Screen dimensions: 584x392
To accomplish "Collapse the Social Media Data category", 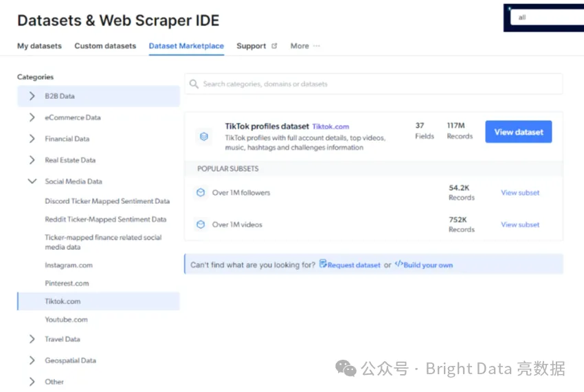I will pos(32,181).
